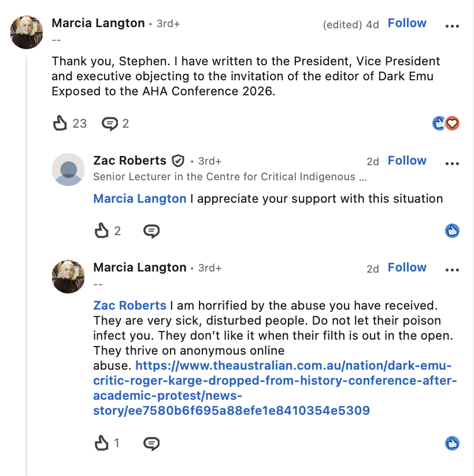
Task: Follow Zac Roberts
Action: [x=407, y=161]
